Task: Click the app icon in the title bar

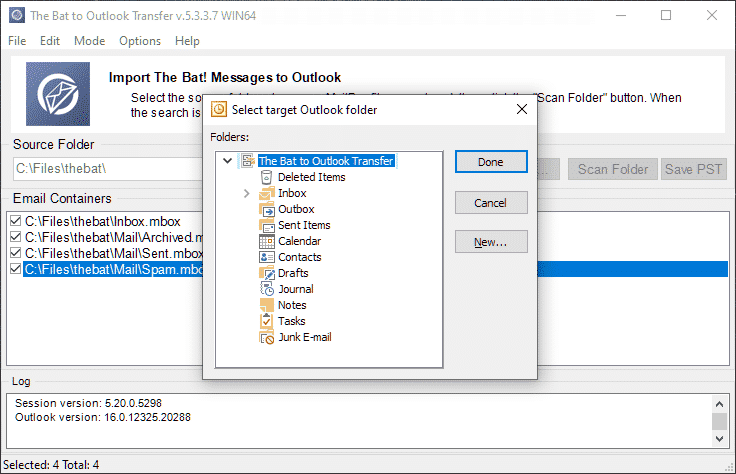Action: tap(17, 15)
